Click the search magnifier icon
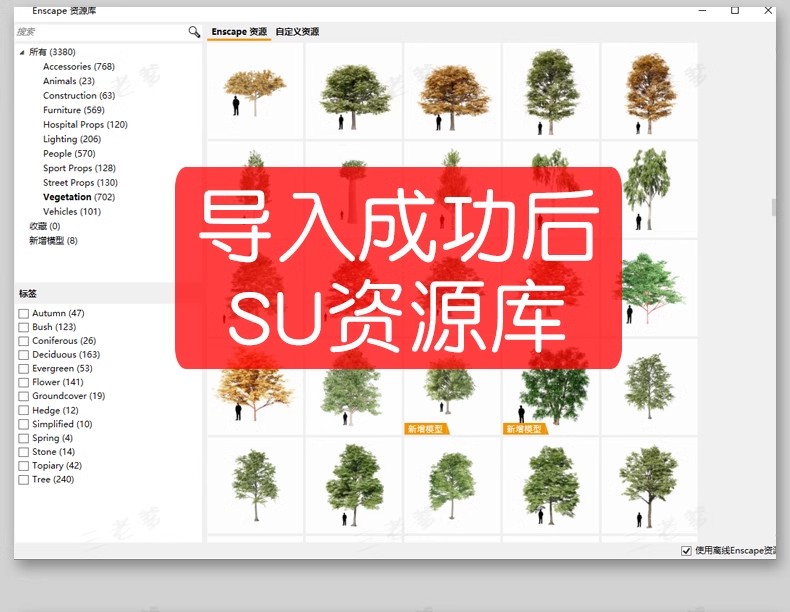This screenshot has height=612, width=790. tap(194, 32)
